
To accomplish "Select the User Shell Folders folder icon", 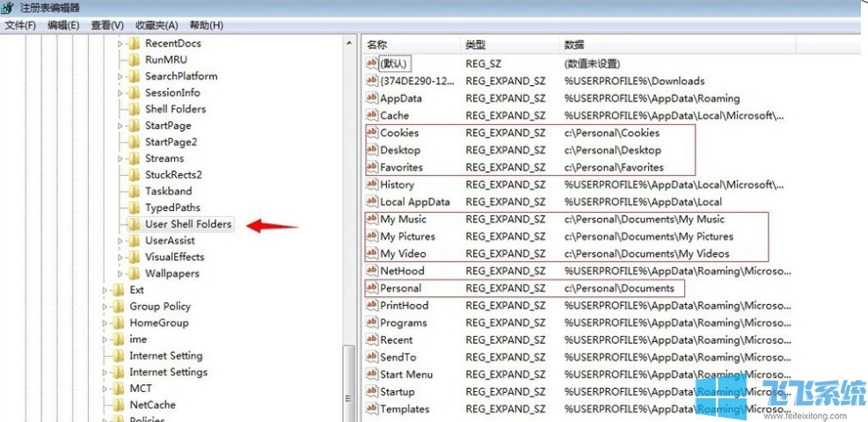I will tap(134, 224).
